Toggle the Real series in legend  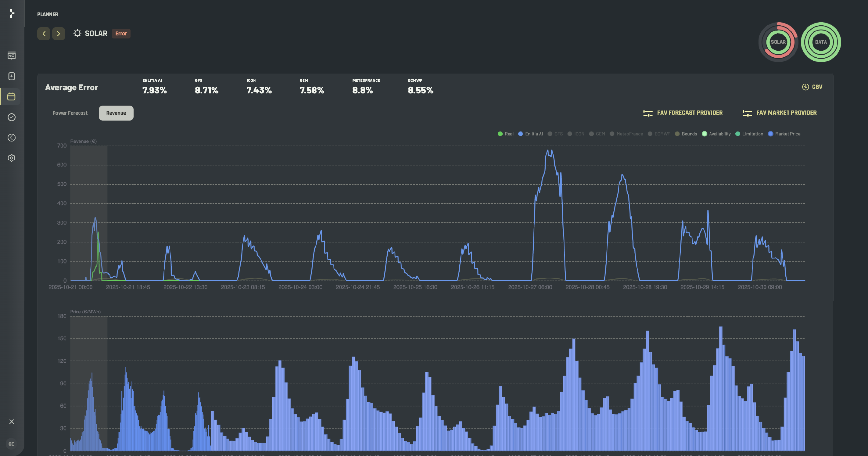point(505,134)
